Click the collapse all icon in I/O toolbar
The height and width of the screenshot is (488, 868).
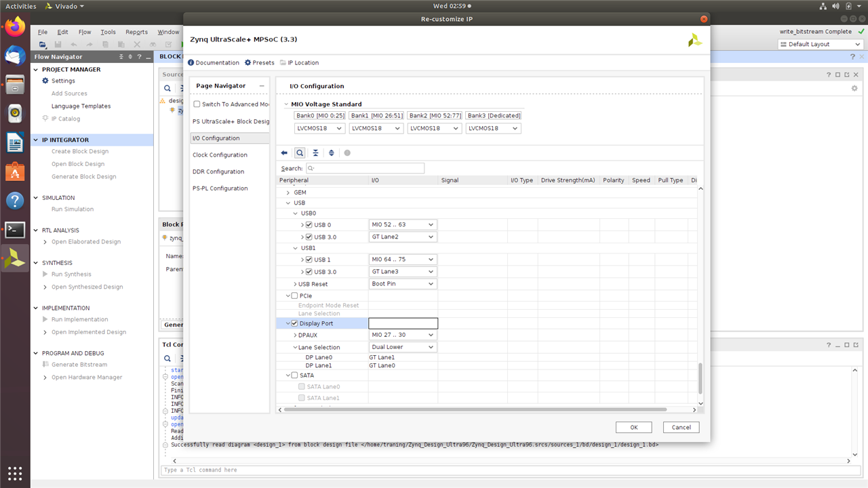tap(315, 153)
